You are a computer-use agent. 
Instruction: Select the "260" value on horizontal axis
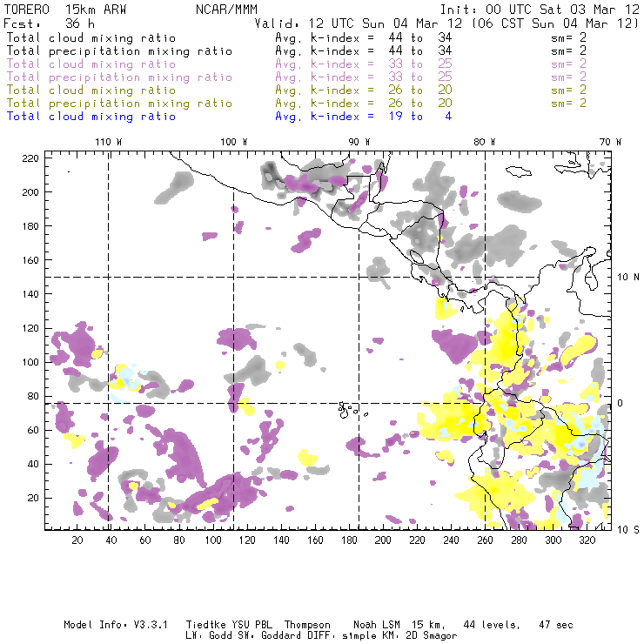(x=485, y=540)
